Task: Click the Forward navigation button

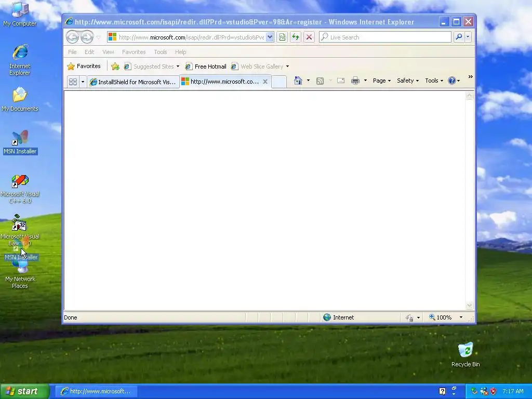Action: pyautogui.click(x=87, y=37)
